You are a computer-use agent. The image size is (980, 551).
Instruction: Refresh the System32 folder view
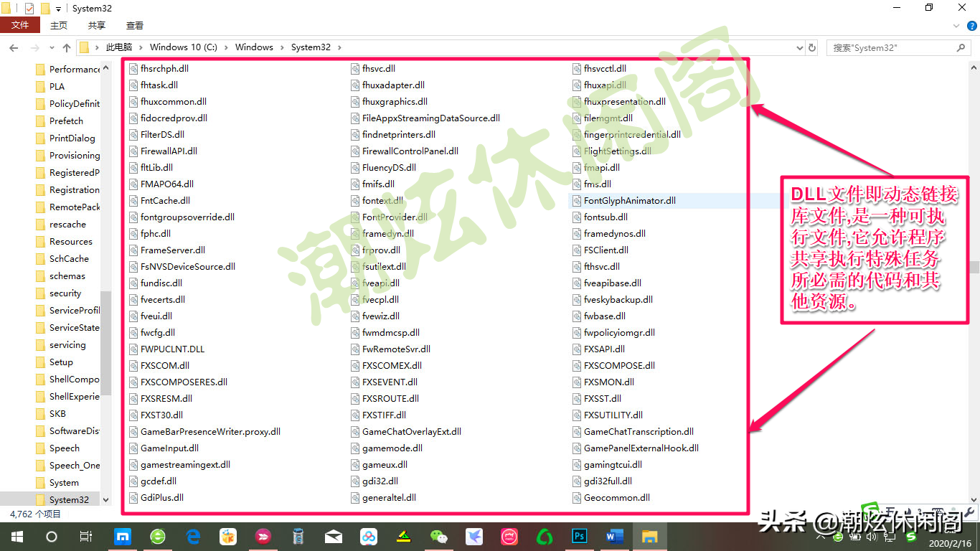[812, 47]
